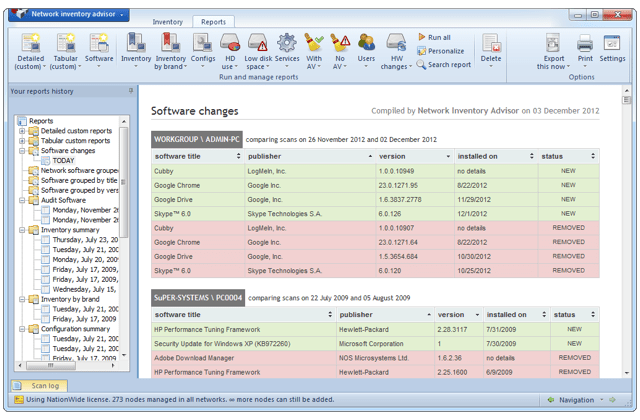The image size is (640, 420).
Task: Open the Detailed (custom) report icon
Action: point(30,45)
